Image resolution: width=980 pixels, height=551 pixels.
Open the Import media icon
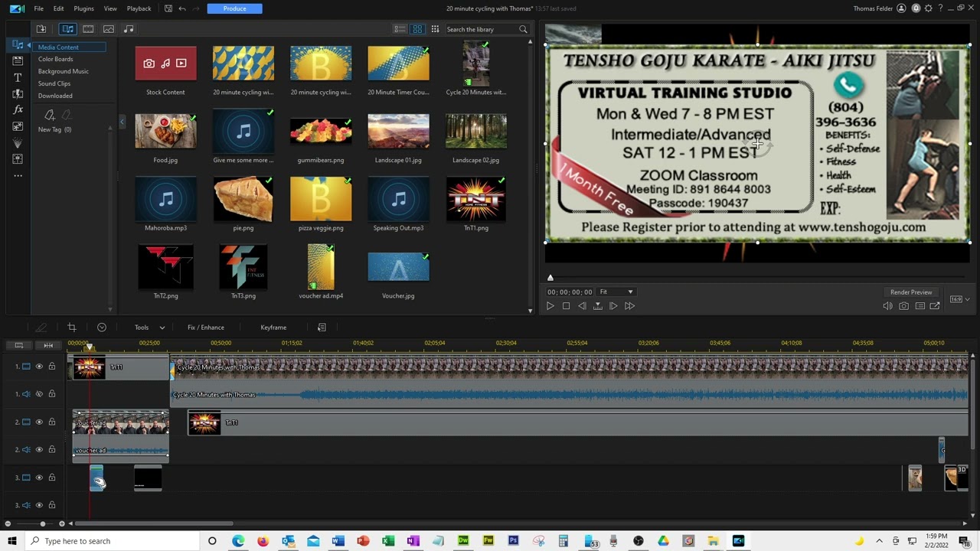(x=41, y=29)
